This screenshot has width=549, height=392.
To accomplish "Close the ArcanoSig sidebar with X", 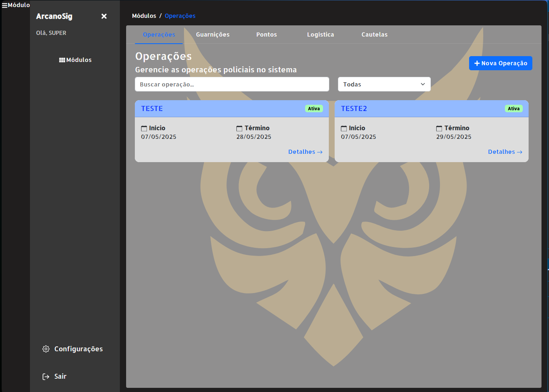I will coord(104,16).
